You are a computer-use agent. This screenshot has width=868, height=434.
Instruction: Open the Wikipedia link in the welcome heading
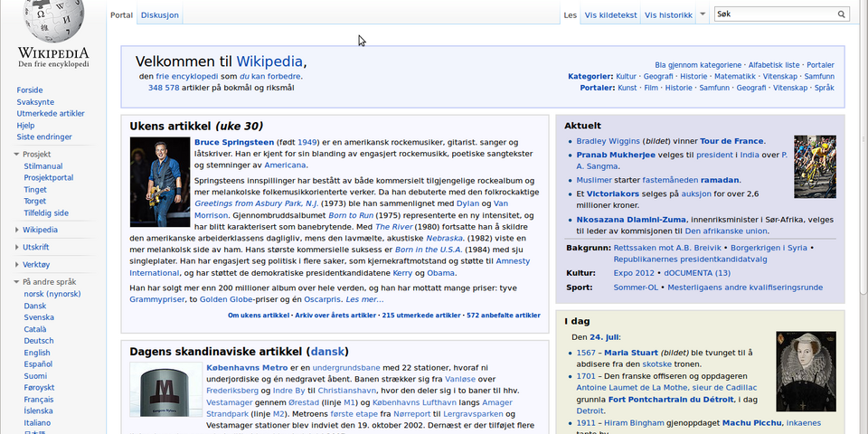(269, 61)
